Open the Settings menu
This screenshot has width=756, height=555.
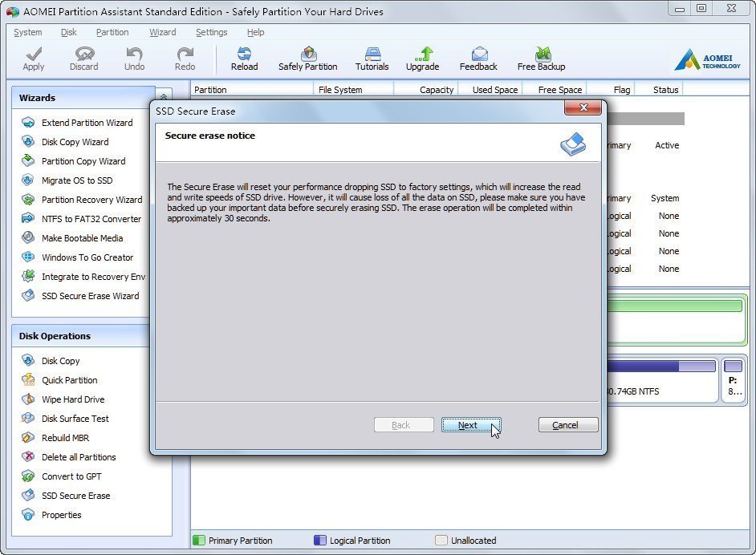pos(212,32)
